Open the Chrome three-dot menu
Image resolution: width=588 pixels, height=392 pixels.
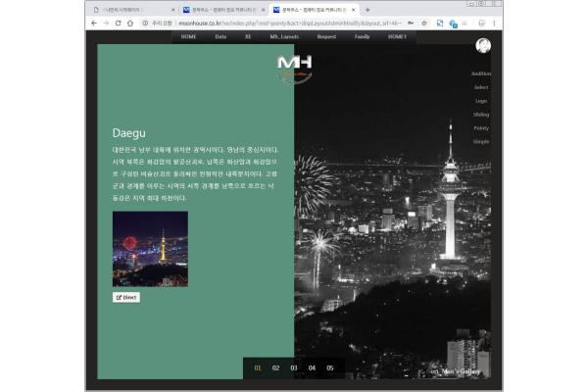pos(494,24)
